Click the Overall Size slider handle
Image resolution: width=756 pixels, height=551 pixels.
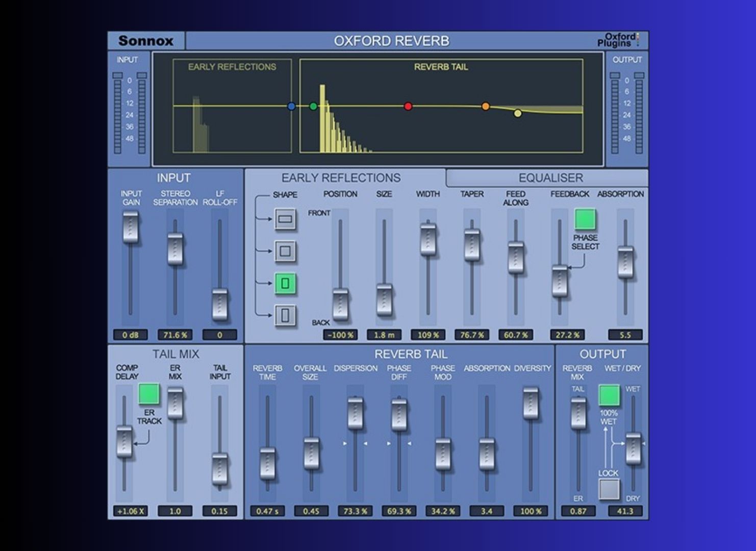pyautogui.click(x=311, y=453)
